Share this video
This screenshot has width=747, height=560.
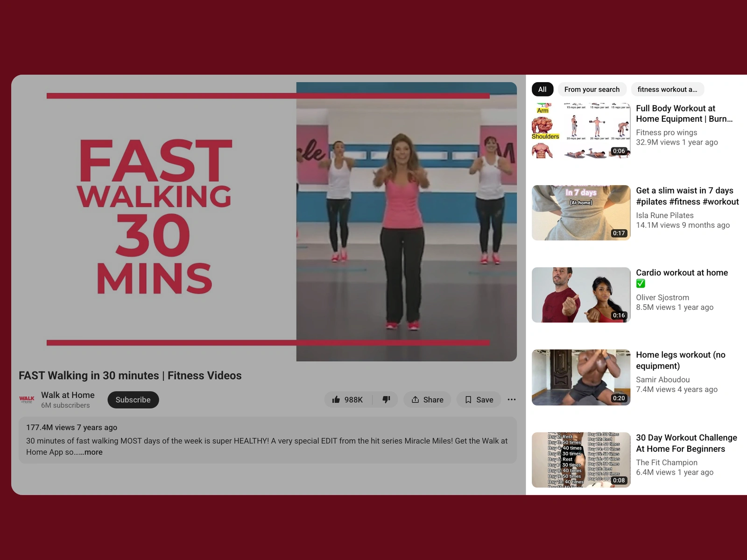pos(427,399)
